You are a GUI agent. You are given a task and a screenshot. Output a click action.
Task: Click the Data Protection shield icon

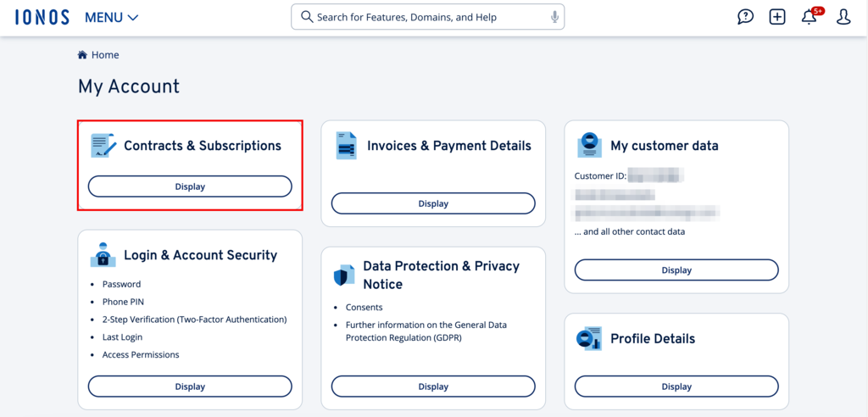pyautogui.click(x=344, y=275)
